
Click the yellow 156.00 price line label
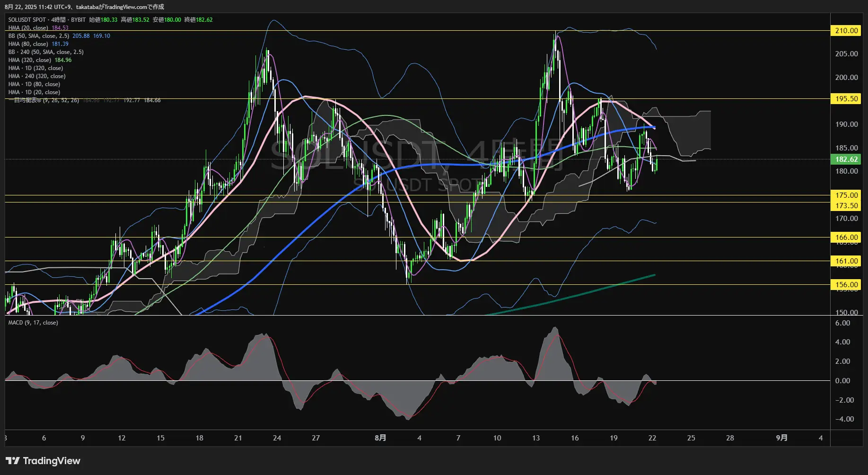(846, 285)
